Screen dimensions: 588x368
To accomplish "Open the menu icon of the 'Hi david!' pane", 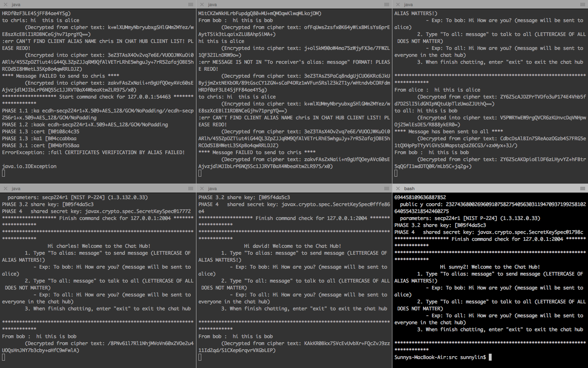I will tap(387, 188).
